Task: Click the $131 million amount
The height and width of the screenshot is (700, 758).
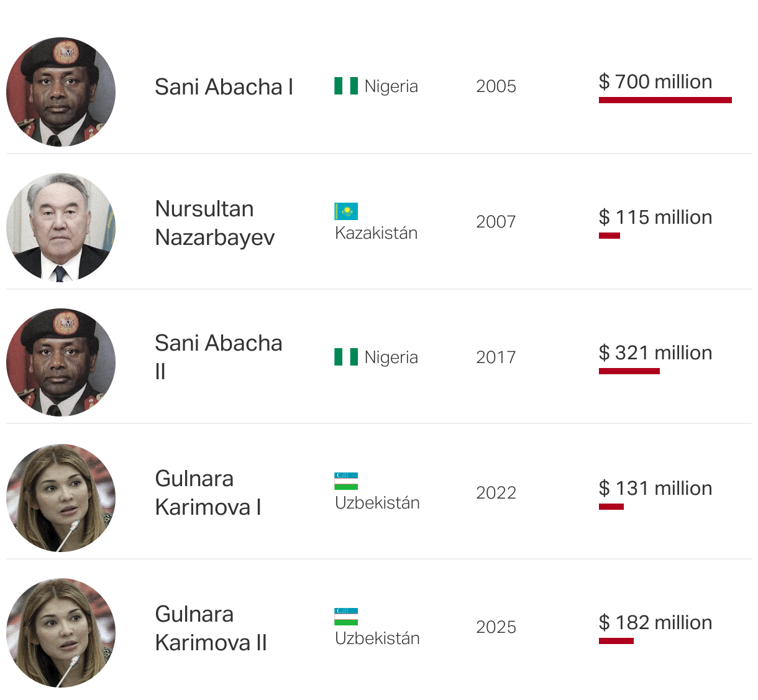Action: [x=655, y=489]
